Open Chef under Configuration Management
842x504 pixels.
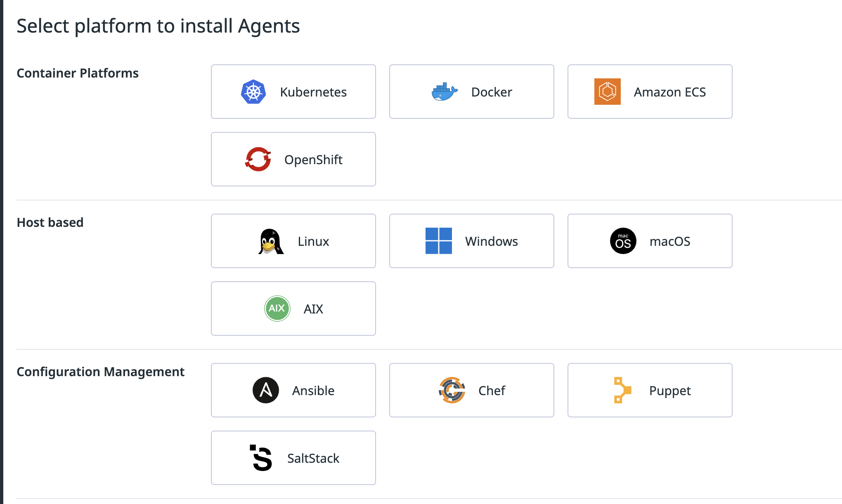(x=471, y=390)
